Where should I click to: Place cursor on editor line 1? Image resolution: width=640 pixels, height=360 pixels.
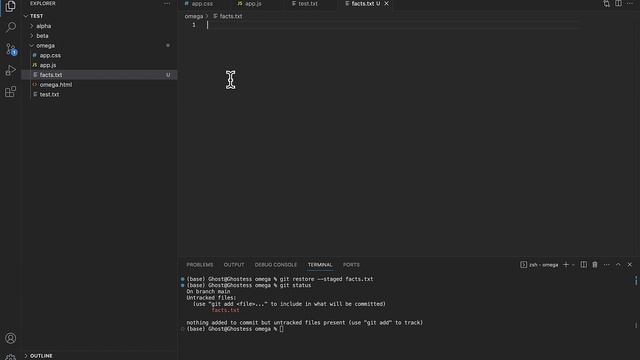(x=392, y=25)
